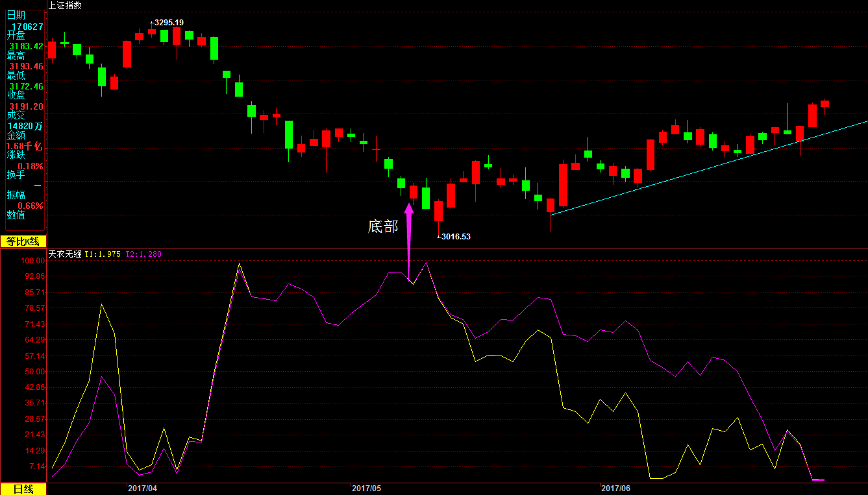Click the 85.71 indicator axis value
Viewport: 868px width, 495px height.
(x=35, y=293)
